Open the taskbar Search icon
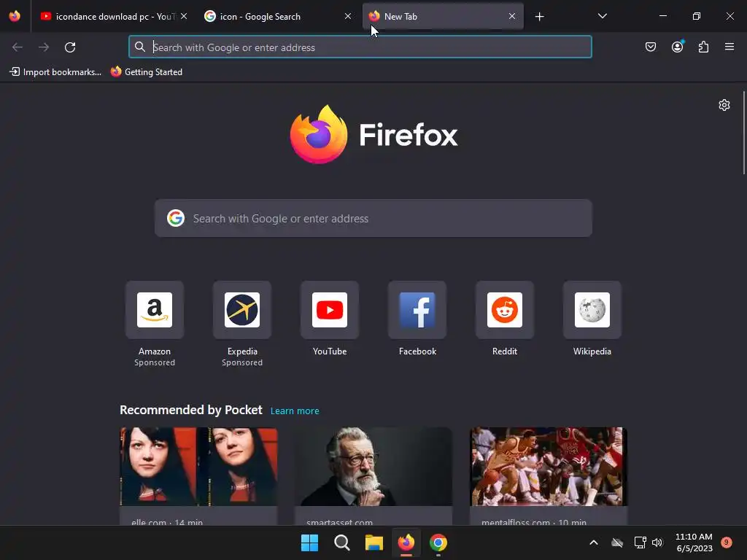This screenshot has height=560, width=747. click(x=342, y=542)
